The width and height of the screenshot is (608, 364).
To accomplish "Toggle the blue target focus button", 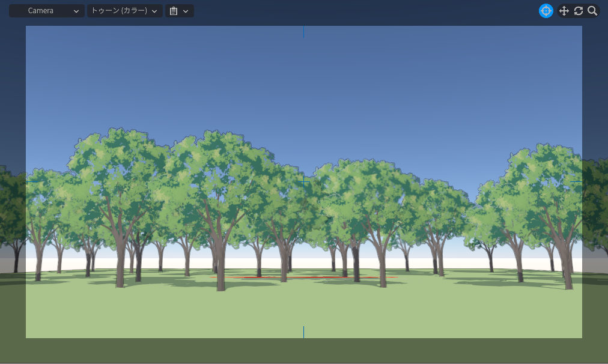I will coord(546,11).
